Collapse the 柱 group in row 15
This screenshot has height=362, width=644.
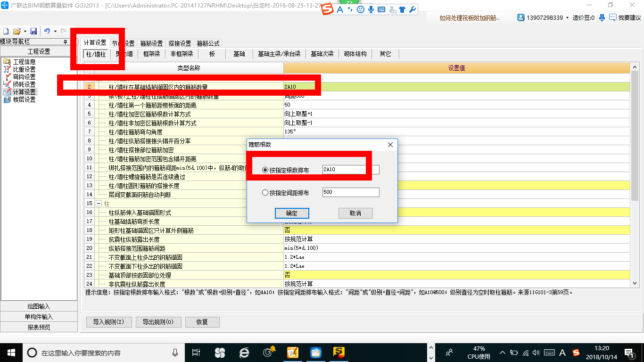click(x=99, y=204)
